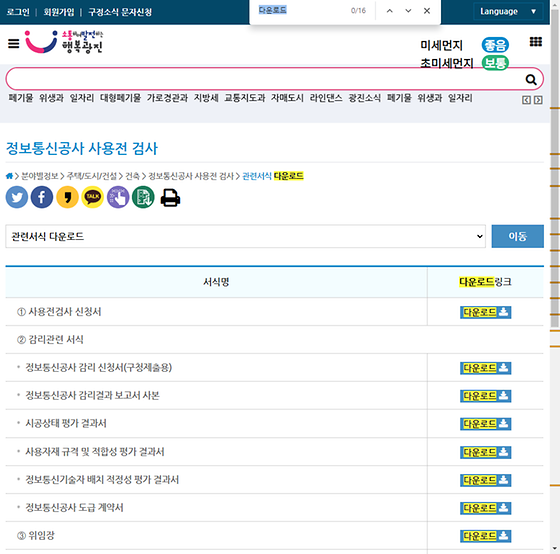Download 정보통신공사 감리결과 보고서 사본
The width and height of the screenshot is (560, 554).
485,396
